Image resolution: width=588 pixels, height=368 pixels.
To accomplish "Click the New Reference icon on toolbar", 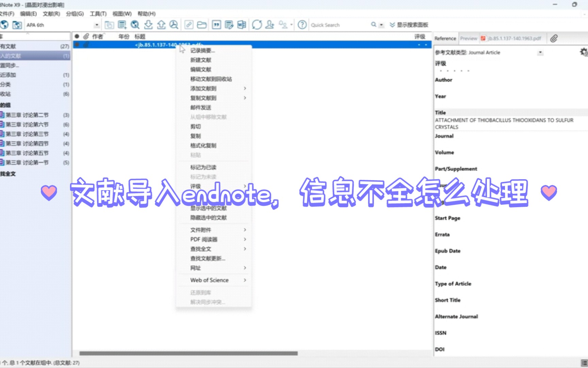I will click(122, 25).
